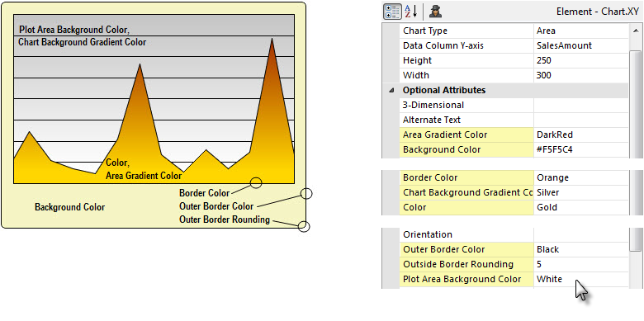Sort properties alphabetically with A-Z icon

pos(411,12)
